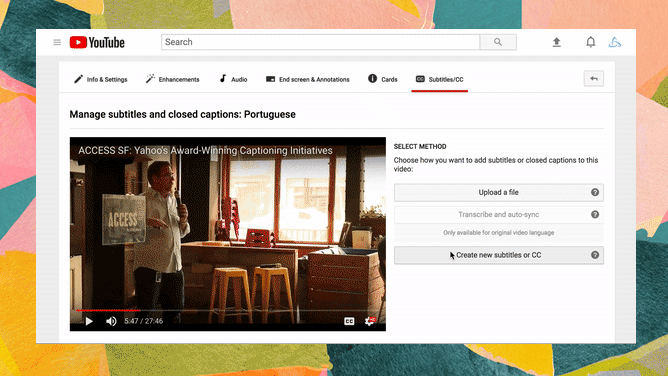Switch to Info & Settings tab
This screenshot has width=668, height=376.
pyautogui.click(x=101, y=79)
